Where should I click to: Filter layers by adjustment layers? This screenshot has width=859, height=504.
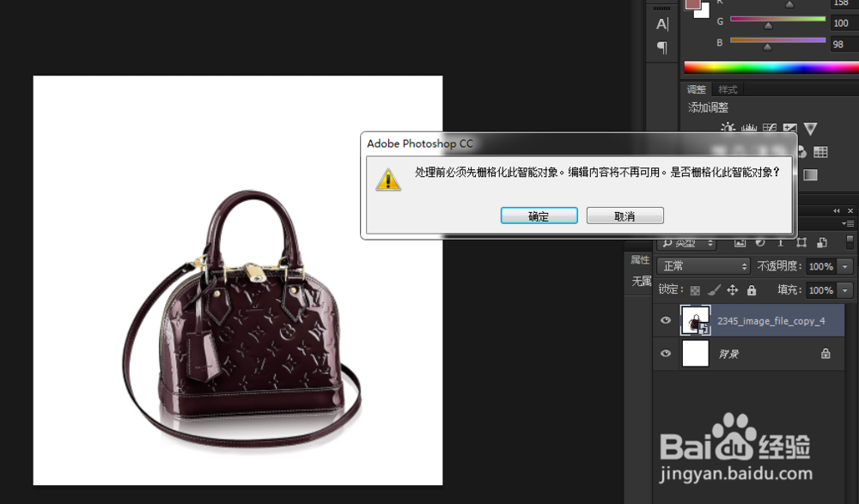760,242
